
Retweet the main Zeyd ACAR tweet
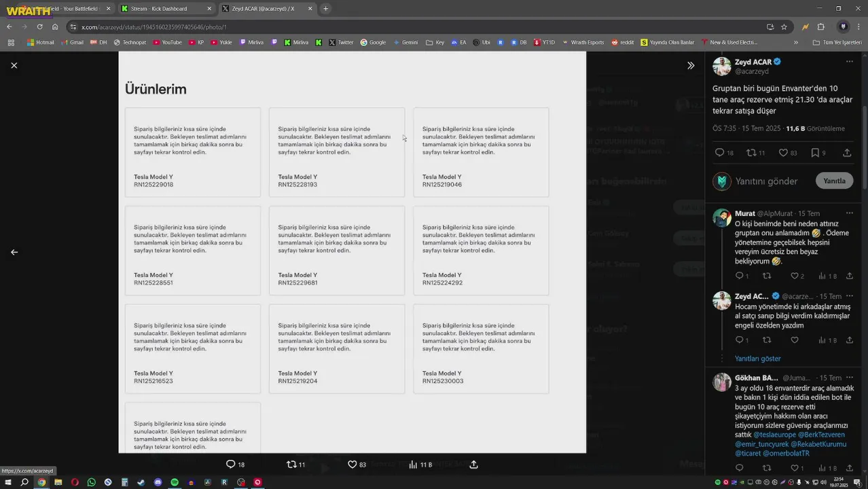point(751,153)
